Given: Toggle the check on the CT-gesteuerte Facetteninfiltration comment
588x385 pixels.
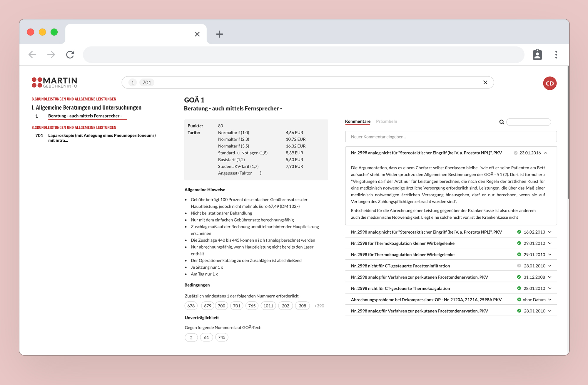Looking at the screenshot, I should point(519,266).
